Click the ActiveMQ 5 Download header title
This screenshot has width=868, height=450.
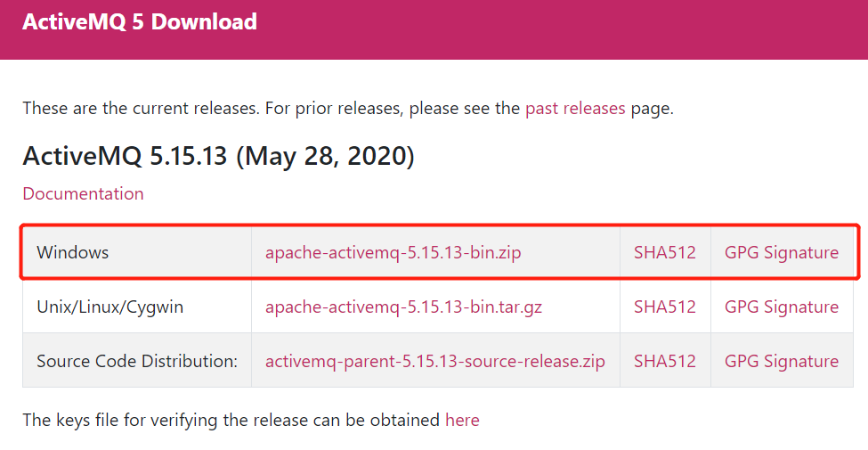[x=140, y=21]
